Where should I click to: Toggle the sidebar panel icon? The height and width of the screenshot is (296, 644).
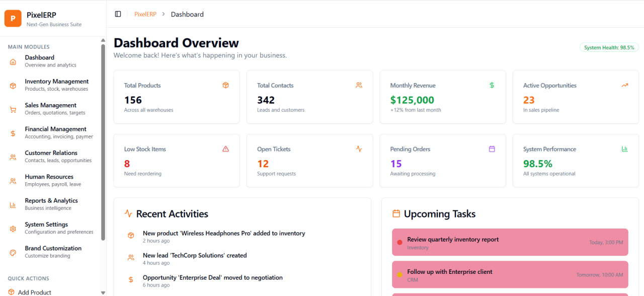118,14
